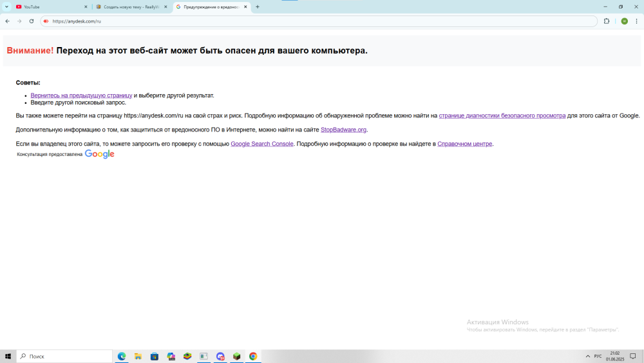
Task: Restore down the Chrome window
Action: coord(621,6)
